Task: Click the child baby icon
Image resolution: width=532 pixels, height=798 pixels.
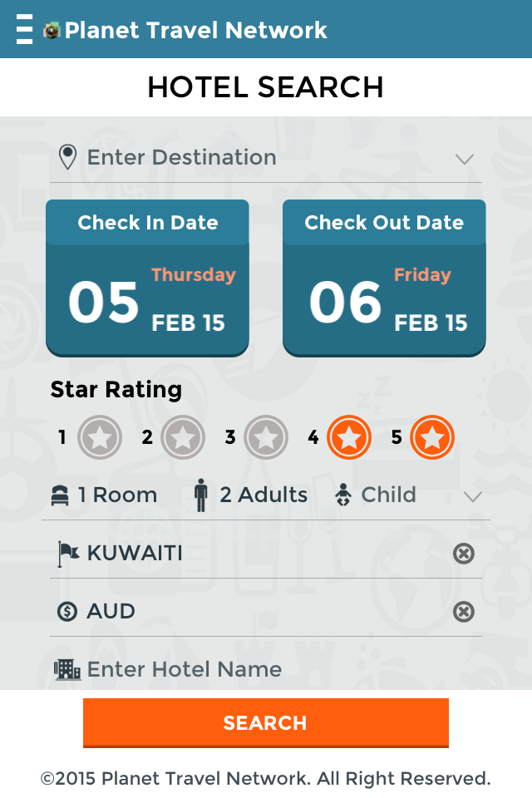Action: coord(342,495)
